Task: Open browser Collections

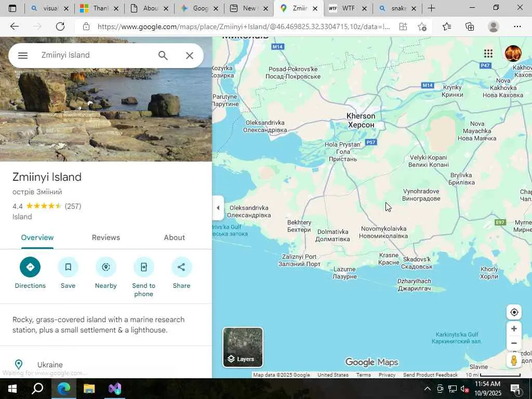Action: [x=470, y=26]
